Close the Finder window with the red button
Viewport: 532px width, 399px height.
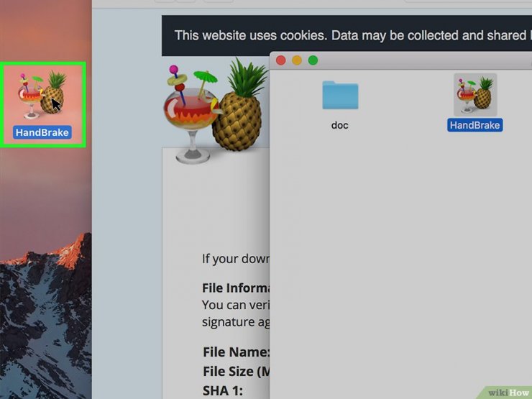tap(281, 60)
